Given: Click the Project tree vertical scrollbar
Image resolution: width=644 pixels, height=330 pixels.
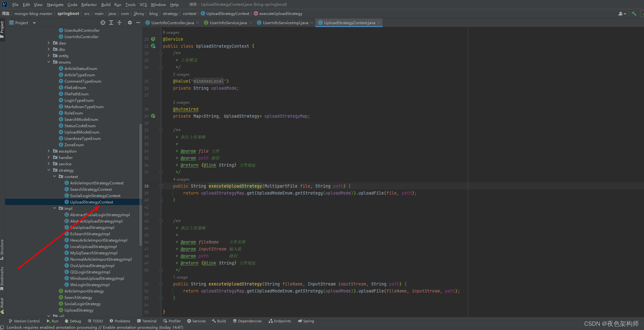Looking at the screenshot, I should [140, 184].
